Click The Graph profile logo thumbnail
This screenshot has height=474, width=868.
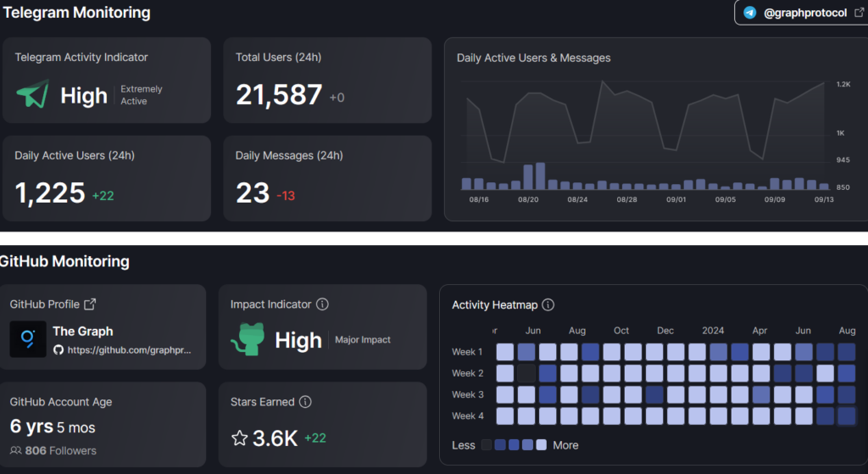pos(28,339)
